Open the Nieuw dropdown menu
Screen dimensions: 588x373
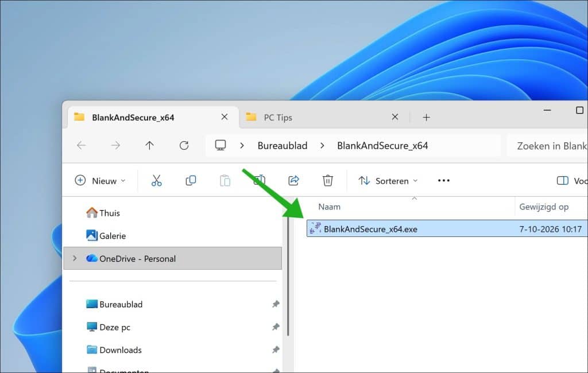100,181
